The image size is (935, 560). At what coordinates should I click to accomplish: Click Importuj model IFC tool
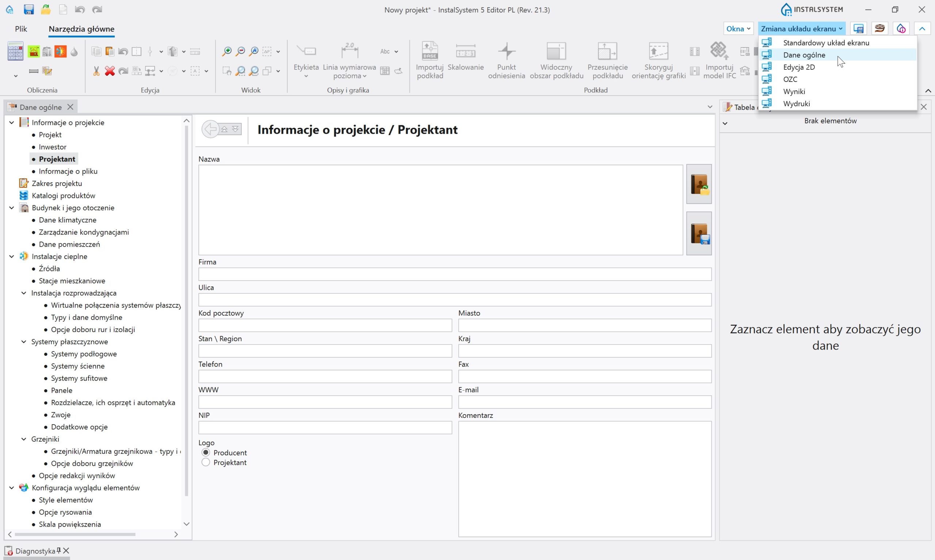[719, 60]
